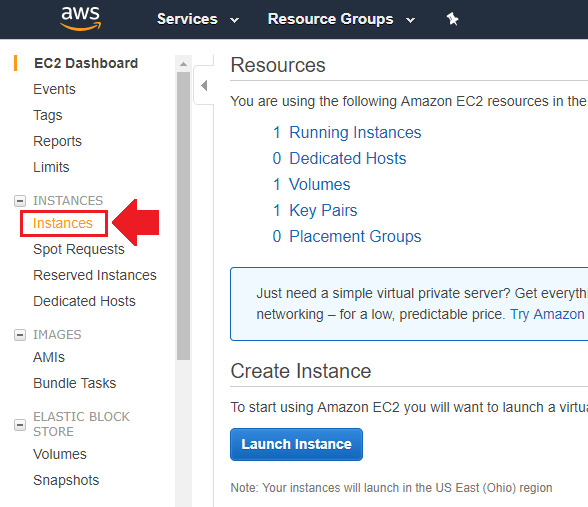Image resolution: width=588 pixels, height=507 pixels.
Task: Open Volumes in the sidebar
Action: click(60, 454)
